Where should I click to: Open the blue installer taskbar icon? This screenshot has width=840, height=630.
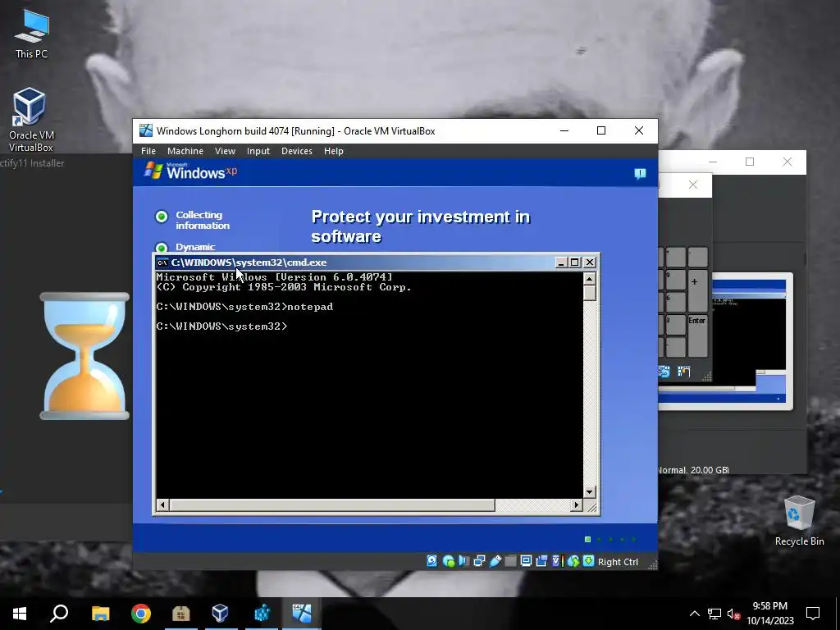click(262, 614)
